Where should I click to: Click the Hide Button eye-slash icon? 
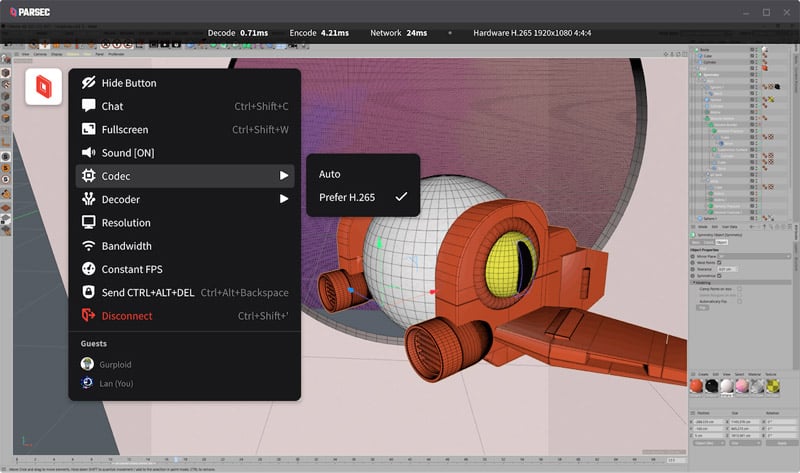(88, 83)
